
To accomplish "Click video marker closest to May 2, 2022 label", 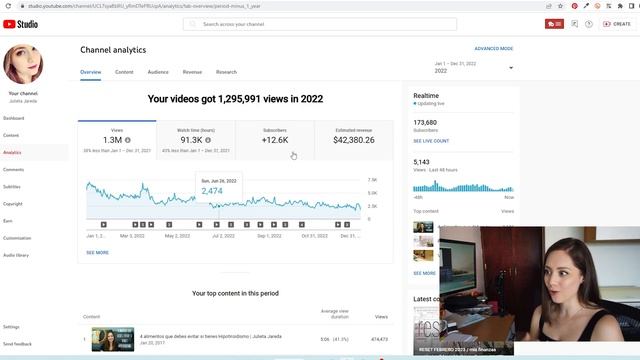I will (x=169, y=224).
